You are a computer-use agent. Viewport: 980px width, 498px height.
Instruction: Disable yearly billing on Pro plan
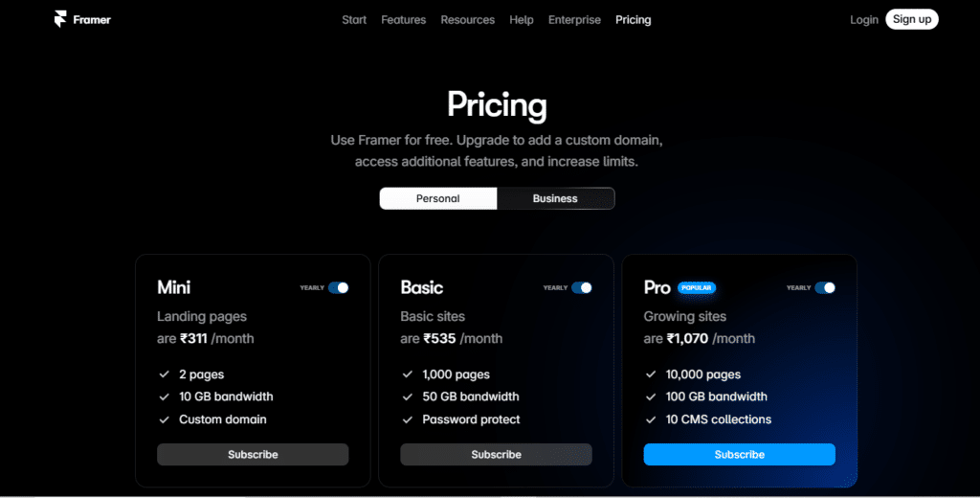tap(825, 288)
